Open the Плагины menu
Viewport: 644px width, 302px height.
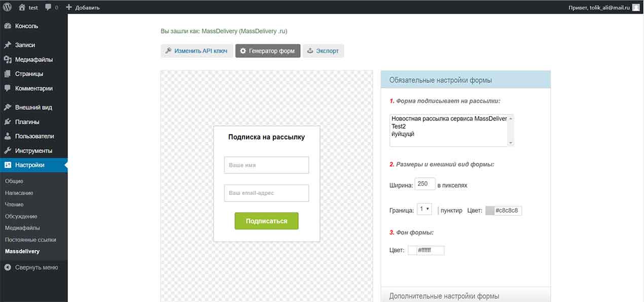(x=27, y=122)
